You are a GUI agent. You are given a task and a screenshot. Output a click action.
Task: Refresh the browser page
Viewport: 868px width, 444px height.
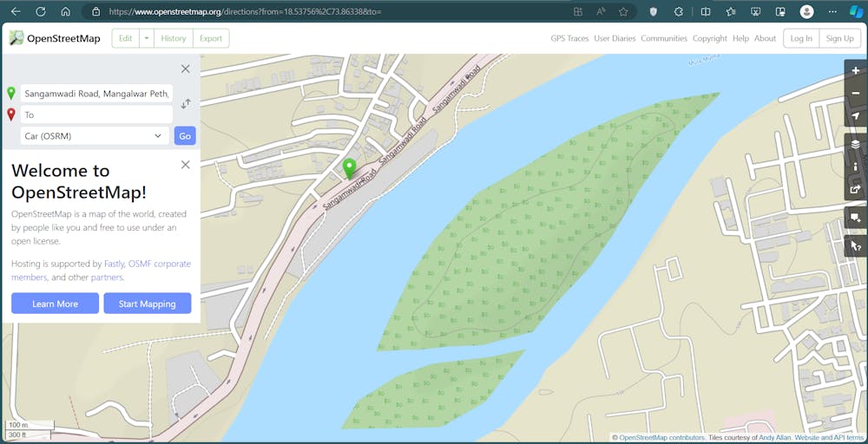point(41,11)
